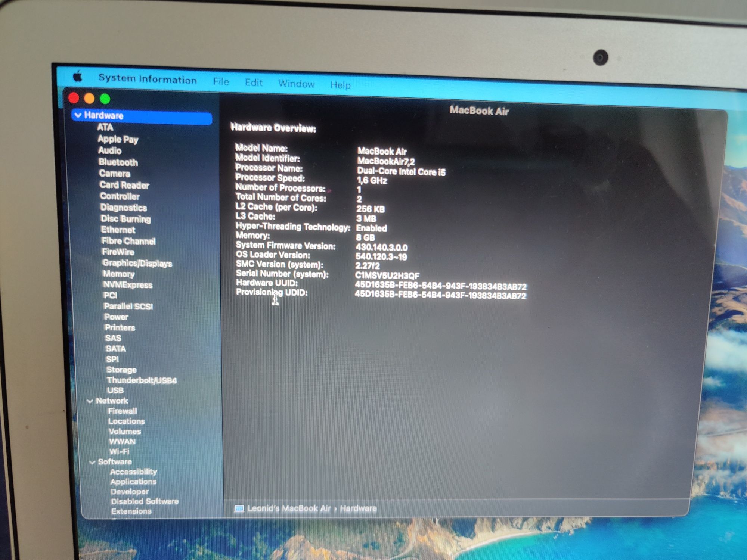747x560 pixels.
Task: Click the Hardware Overview heading
Action: point(273,128)
